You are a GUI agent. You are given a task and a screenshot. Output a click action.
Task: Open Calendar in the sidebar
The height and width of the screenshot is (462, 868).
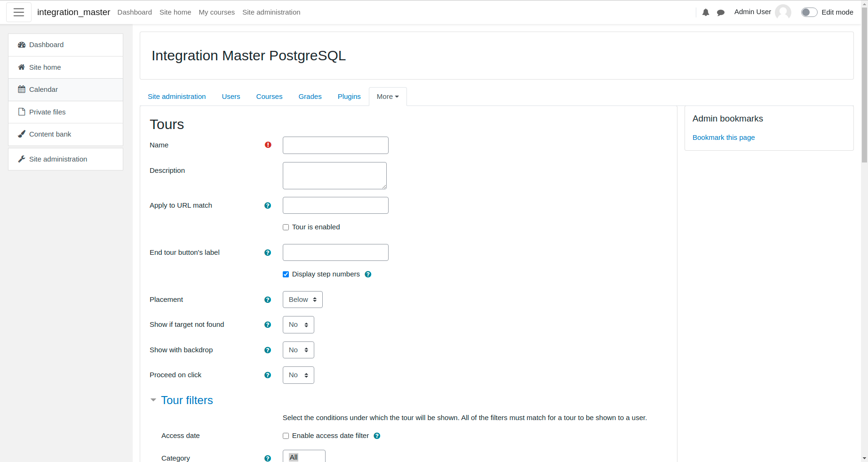65,89
